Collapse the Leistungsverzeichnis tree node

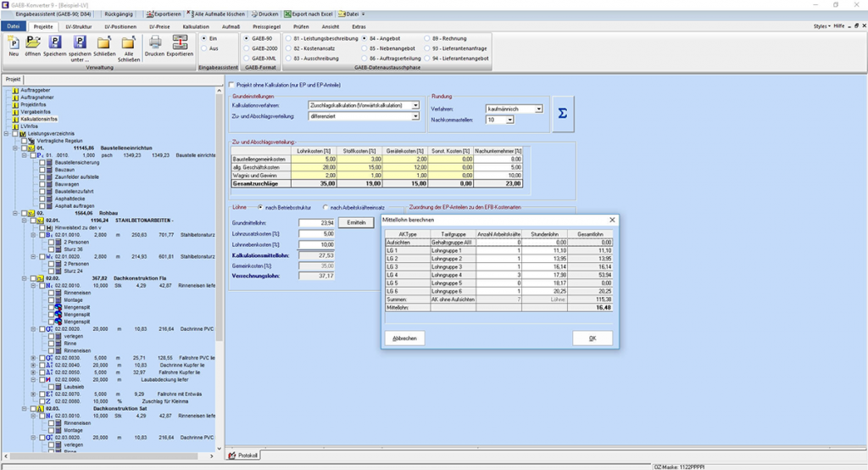point(7,133)
